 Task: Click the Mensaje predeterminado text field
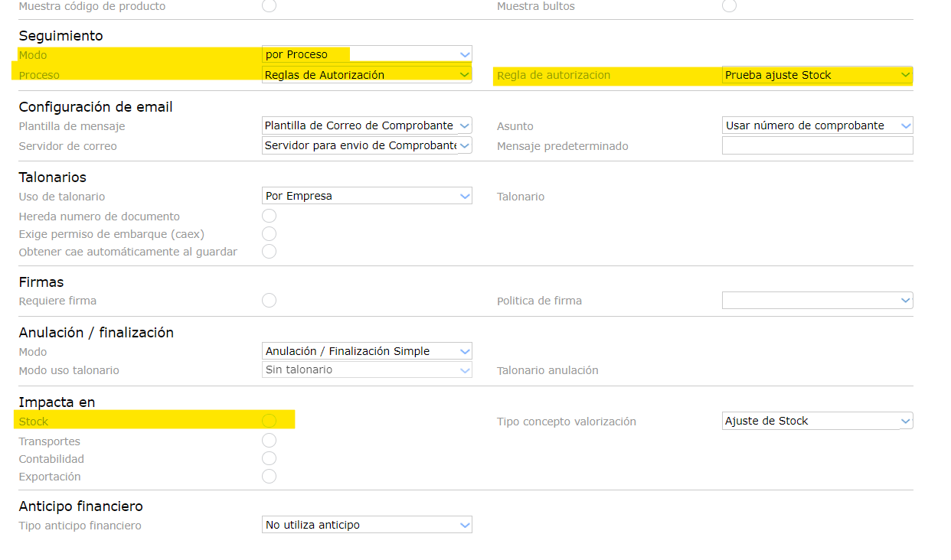[817, 145]
